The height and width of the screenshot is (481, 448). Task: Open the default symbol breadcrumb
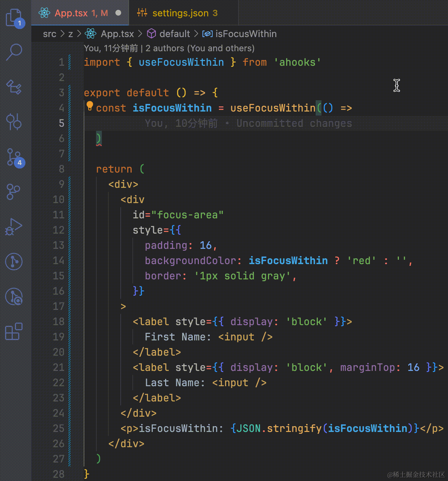click(x=175, y=34)
